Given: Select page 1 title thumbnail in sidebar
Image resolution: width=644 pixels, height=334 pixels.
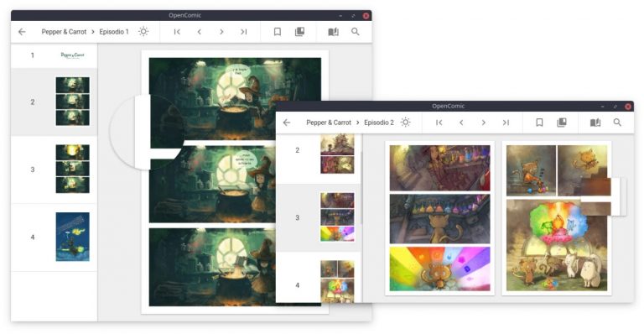Looking at the screenshot, I should (72, 55).
